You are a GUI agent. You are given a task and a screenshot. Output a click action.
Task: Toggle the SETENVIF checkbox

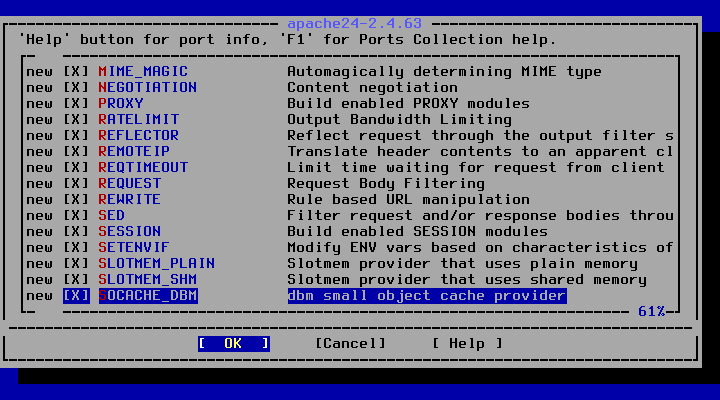point(76,248)
